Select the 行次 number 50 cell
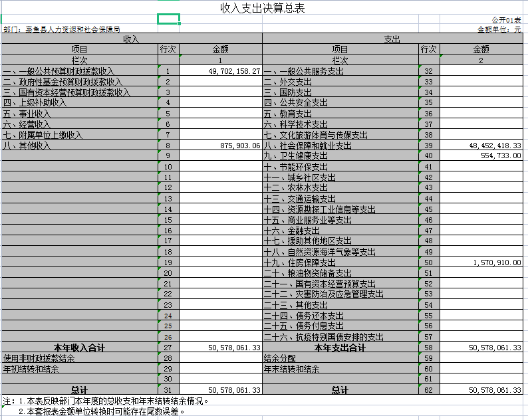 coord(429,262)
